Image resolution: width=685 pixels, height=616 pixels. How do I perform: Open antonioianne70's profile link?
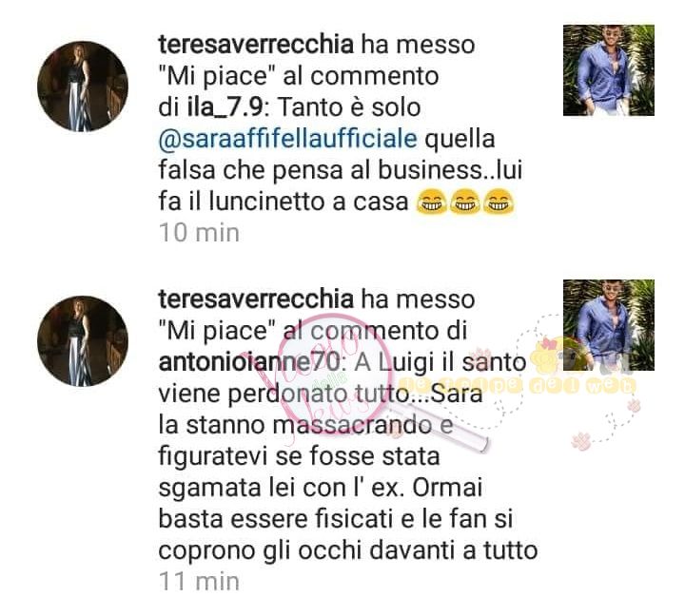click(x=249, y=362)
